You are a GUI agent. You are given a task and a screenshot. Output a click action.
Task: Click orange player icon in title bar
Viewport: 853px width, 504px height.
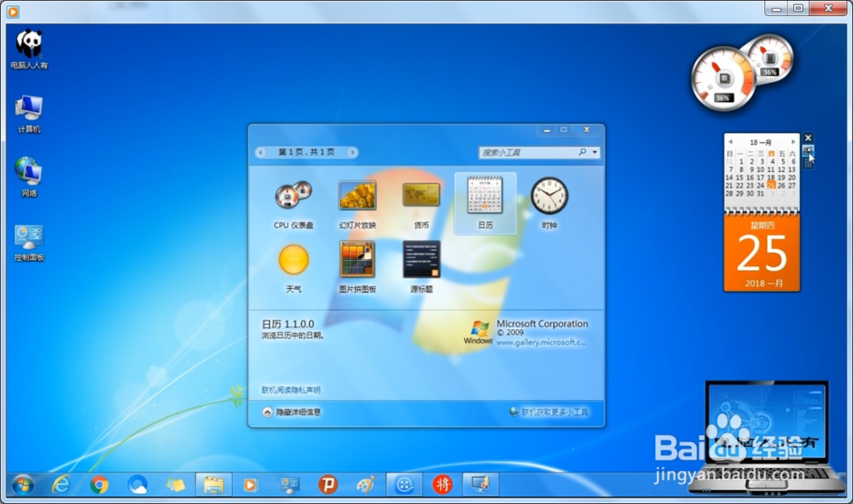(x=13, y=11)
